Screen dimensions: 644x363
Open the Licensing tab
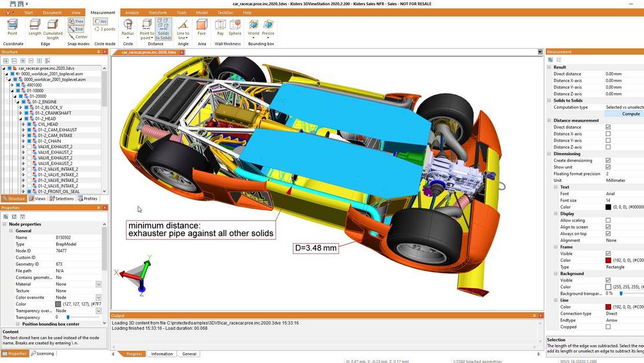pos(42,354)
